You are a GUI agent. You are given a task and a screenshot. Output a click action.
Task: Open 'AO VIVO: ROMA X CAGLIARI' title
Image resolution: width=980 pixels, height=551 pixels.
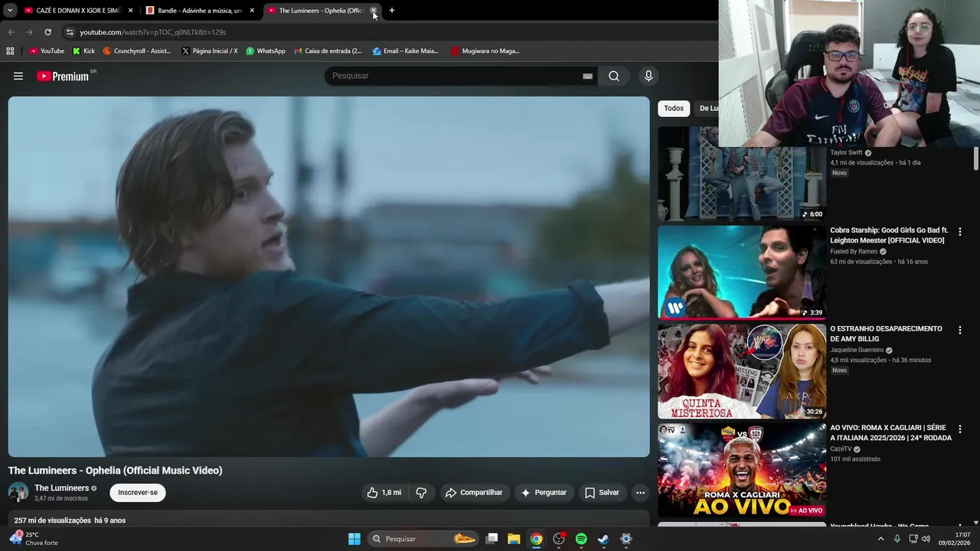(890, 432)
